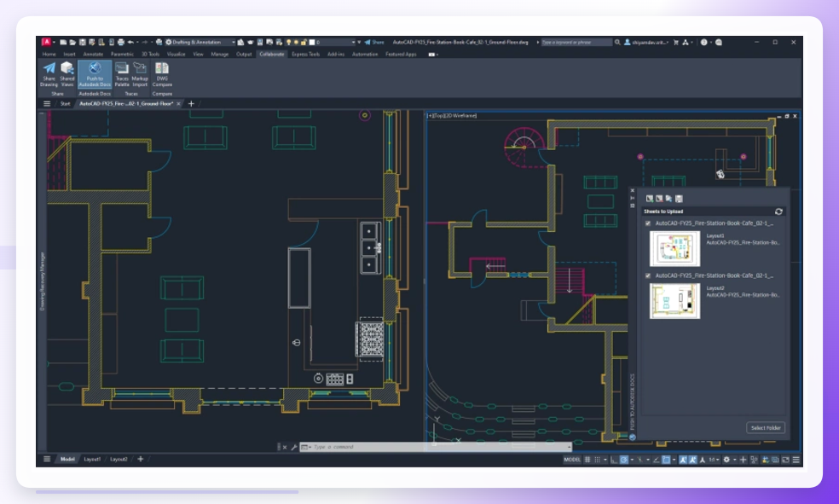Open a new drawing tab with the plus button
Screen dimensions: 839x504
(191, 104)
